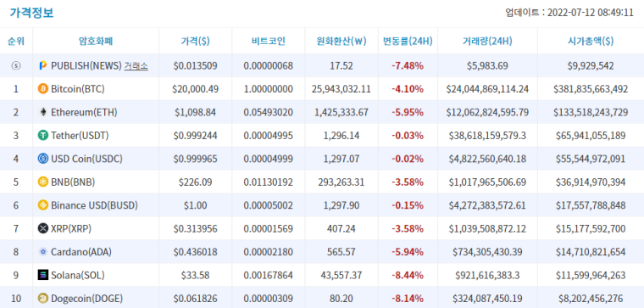Open the Ethereum(ETH) name link
The image size is (644, 308).
[x=84, y=112]
